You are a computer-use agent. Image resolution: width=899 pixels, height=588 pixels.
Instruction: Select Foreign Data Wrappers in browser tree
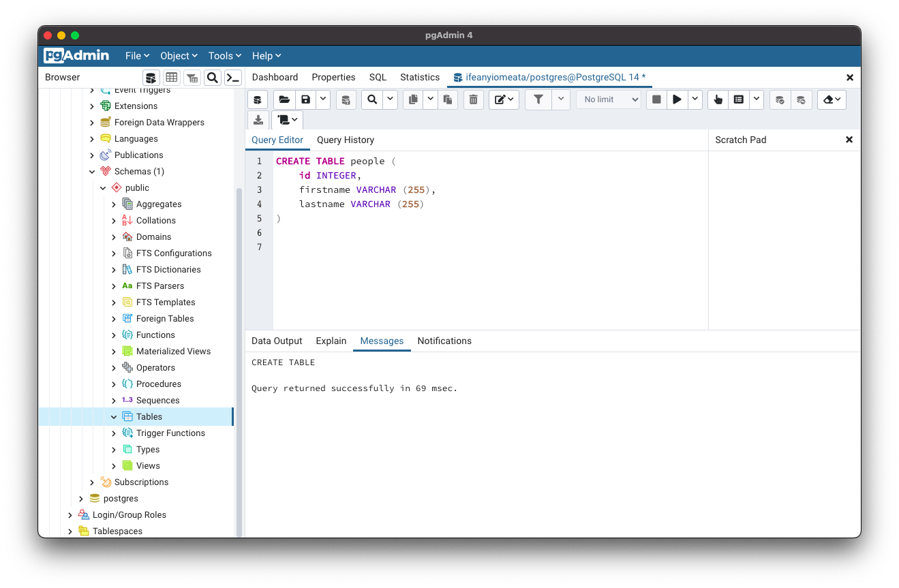[159, 123]
